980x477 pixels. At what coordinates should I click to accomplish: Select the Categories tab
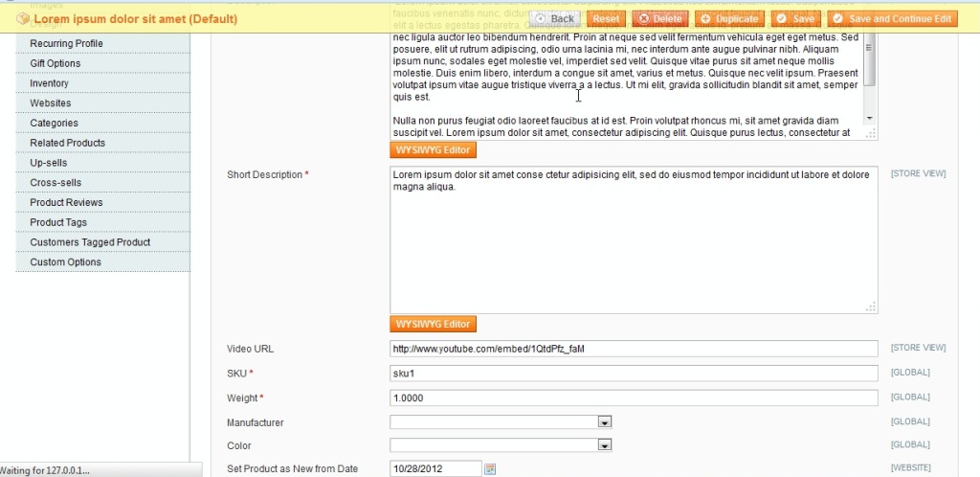103,124
